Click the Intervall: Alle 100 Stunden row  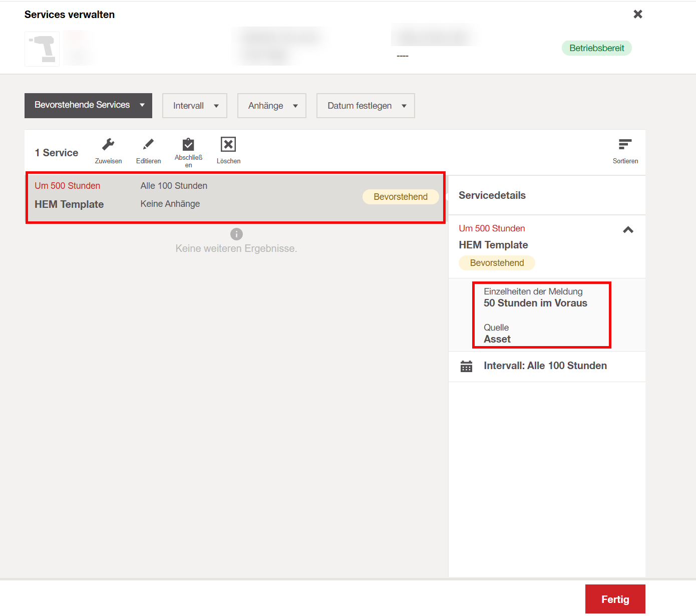(x=545, y=366)
